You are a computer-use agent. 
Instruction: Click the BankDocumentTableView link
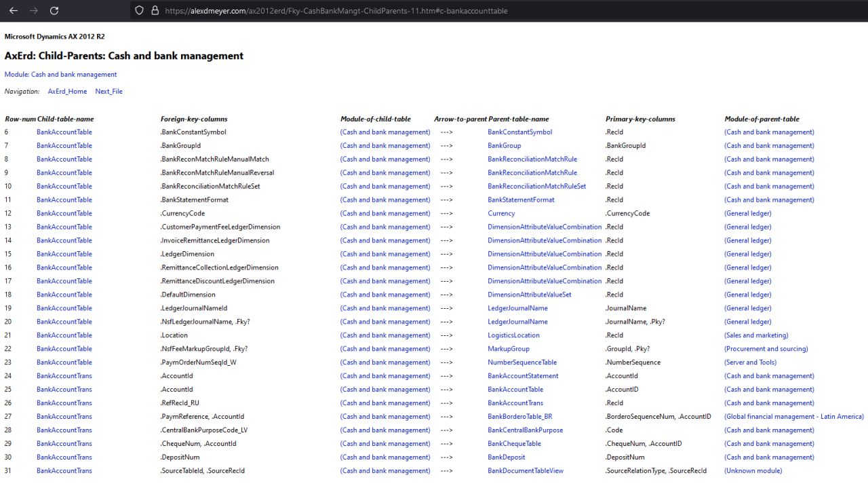tap(525, 471)
